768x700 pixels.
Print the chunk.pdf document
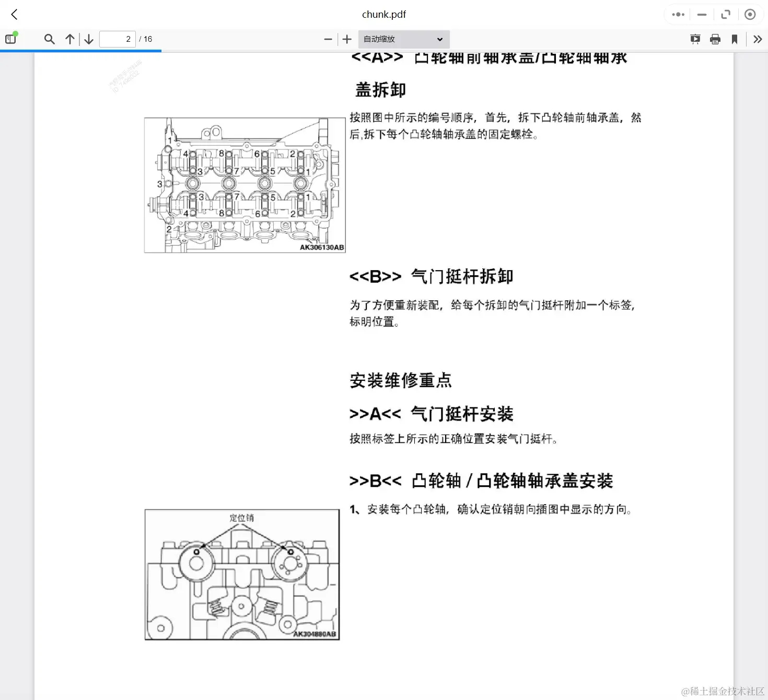[715, 39]
